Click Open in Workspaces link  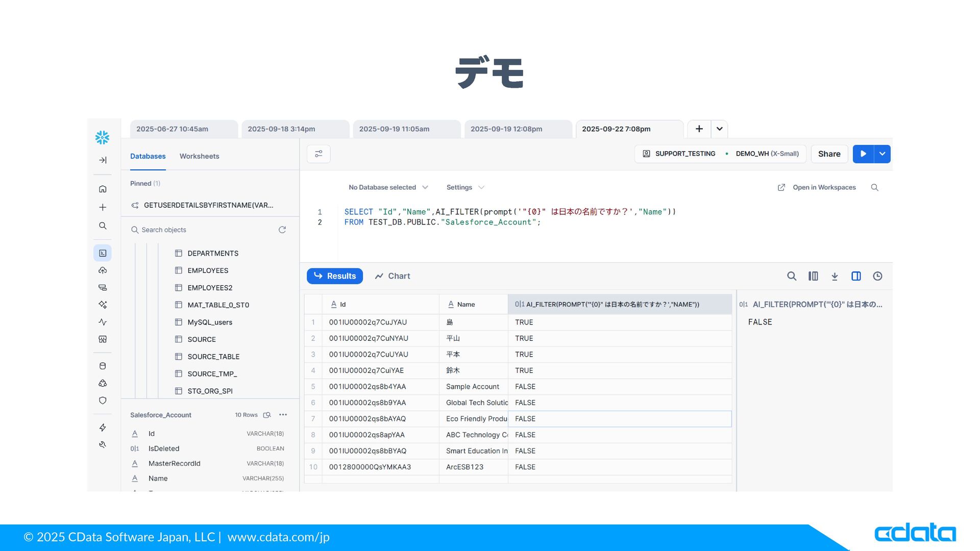(x=817, y=188)
